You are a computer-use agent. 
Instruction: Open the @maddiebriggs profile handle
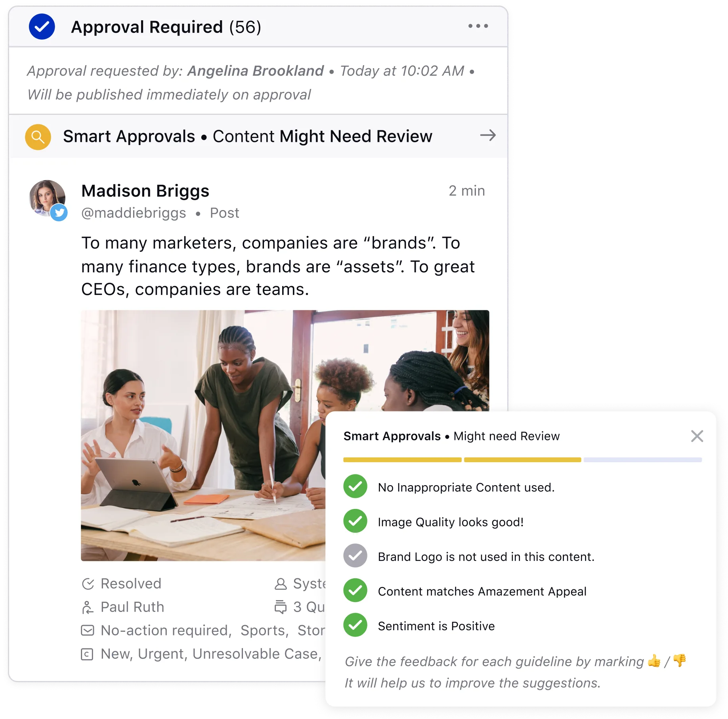(x=135, y=213)
